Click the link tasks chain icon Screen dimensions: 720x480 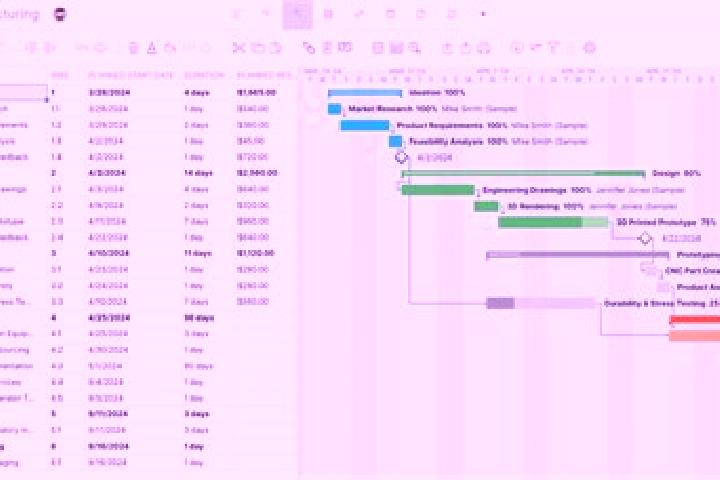[x=309, y=47]
